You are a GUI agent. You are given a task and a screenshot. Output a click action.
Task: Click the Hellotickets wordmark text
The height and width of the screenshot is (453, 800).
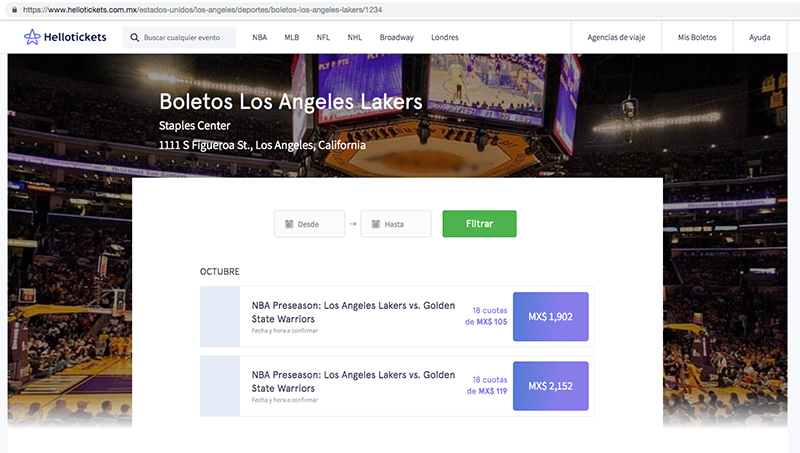click(x=75, y=37)
